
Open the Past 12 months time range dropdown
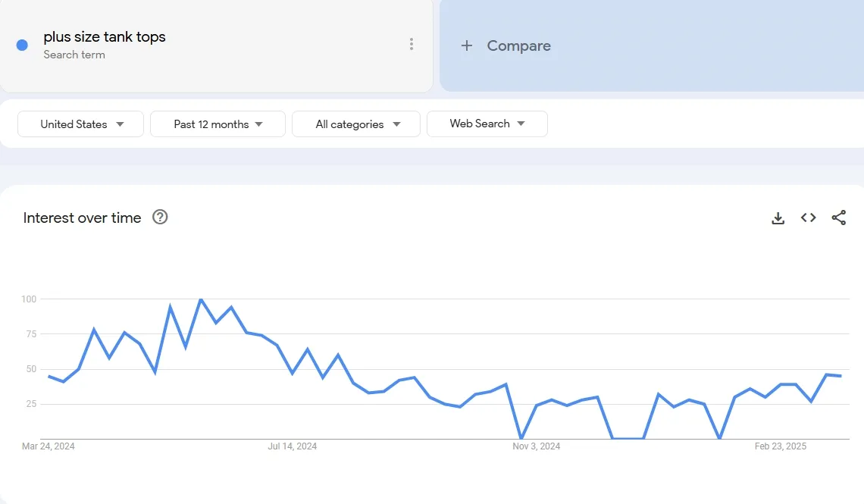pyautogui.click(x=218, y=124)
